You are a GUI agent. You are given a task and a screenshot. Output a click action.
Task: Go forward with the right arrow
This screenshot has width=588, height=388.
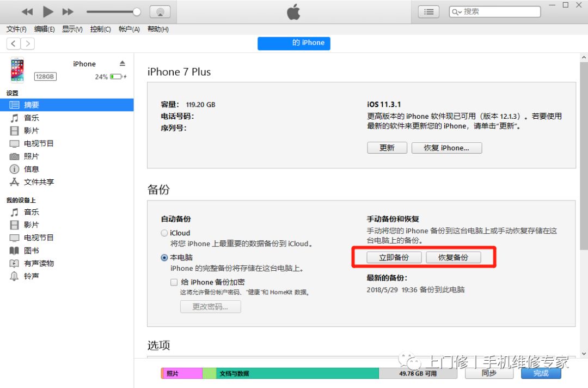(28, 44)
